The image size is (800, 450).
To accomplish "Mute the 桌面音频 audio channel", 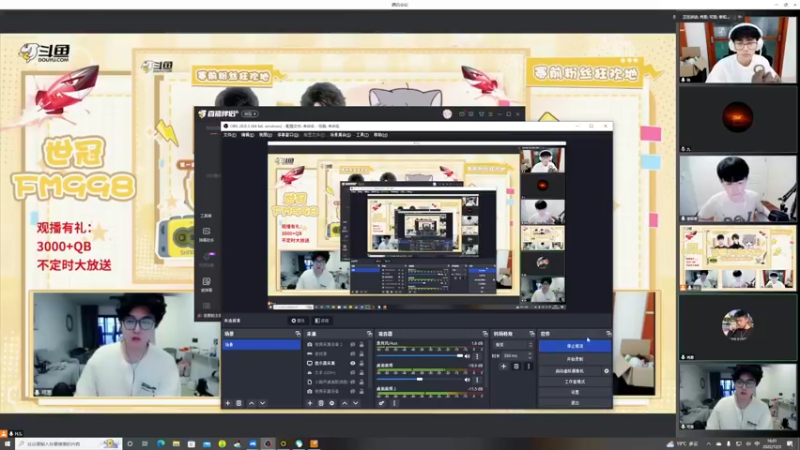I will (467, 380).
